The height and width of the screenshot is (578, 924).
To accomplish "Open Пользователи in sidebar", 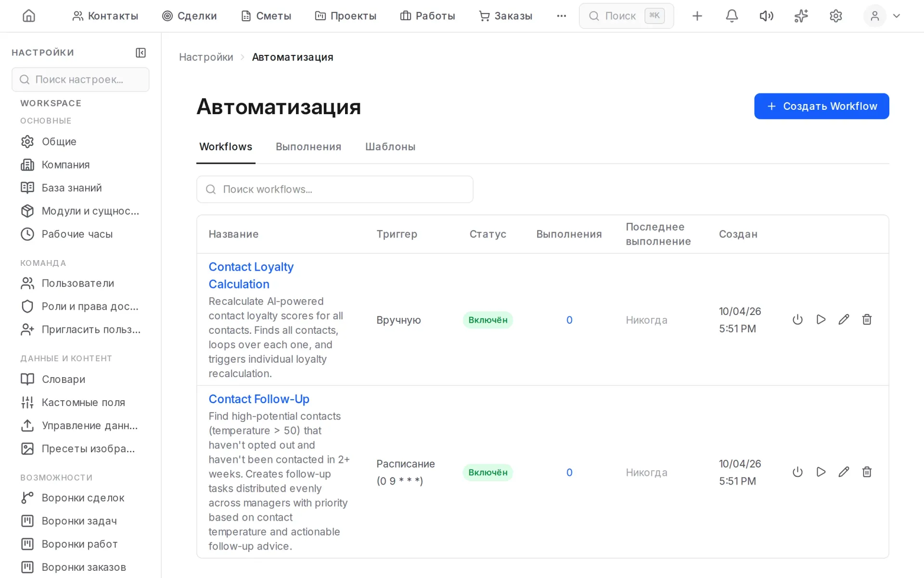I will coord(80,283).
